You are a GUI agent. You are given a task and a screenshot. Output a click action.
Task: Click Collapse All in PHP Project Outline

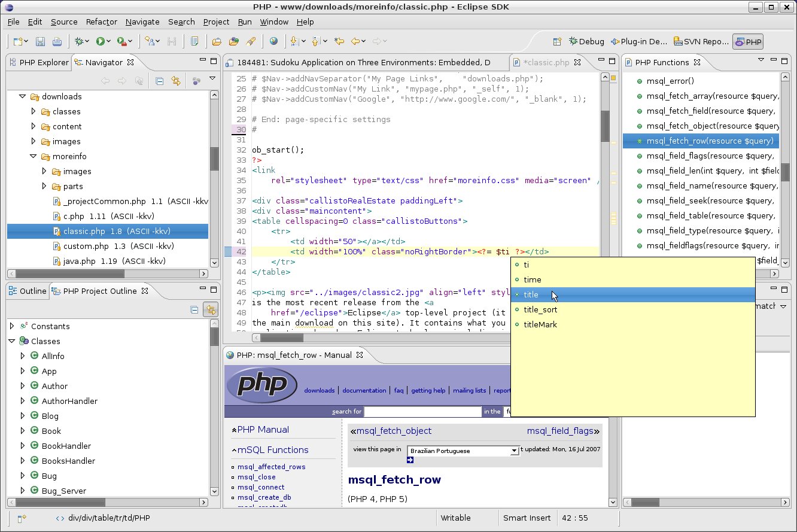194,309
